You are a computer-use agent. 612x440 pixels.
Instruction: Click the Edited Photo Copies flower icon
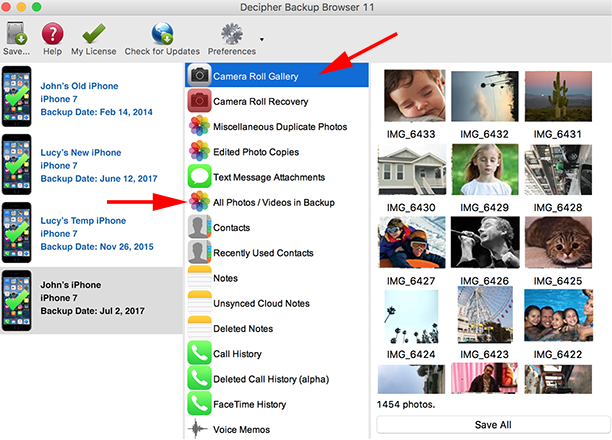[199, 151]
